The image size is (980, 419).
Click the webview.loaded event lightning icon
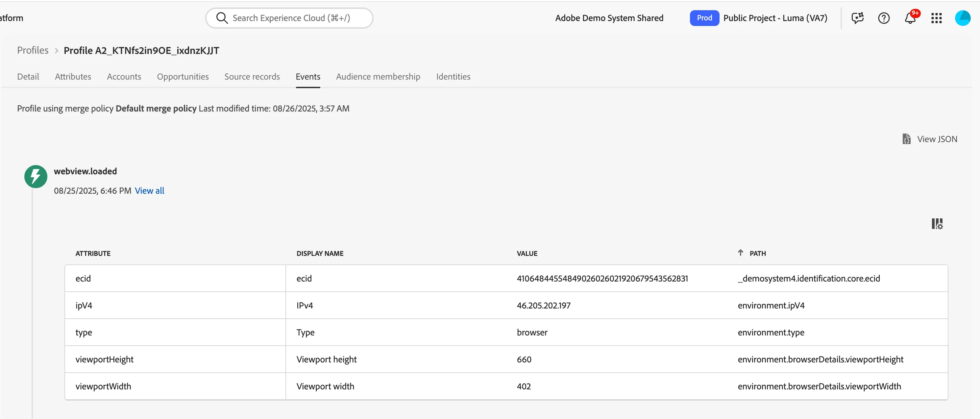36,176
